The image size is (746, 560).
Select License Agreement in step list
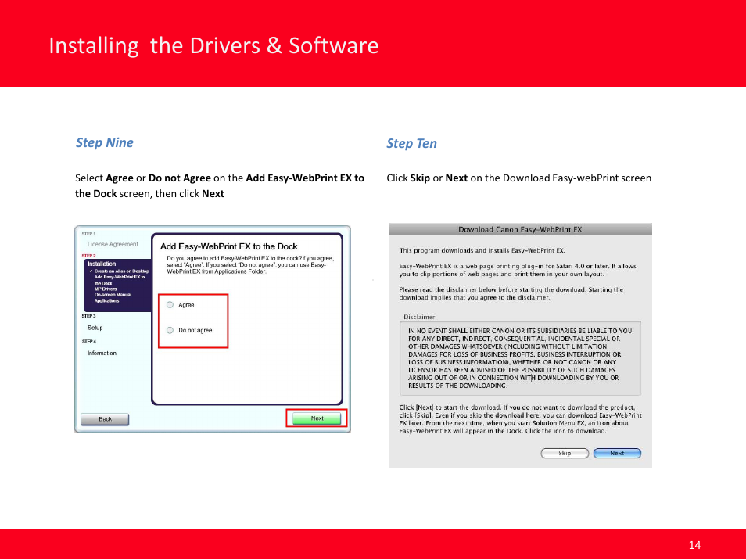tap(113, 244)
